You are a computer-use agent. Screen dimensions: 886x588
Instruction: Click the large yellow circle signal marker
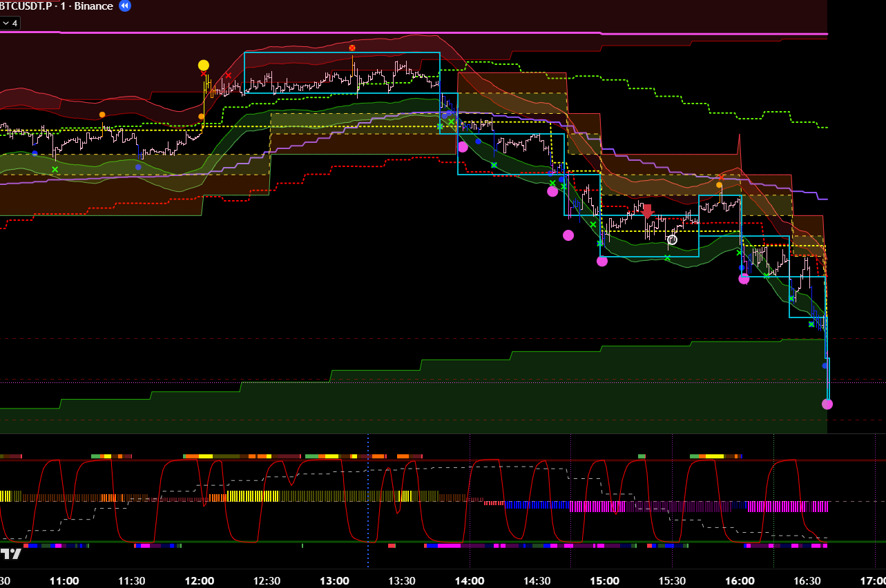pyautogui.click(x=203, y=66)
